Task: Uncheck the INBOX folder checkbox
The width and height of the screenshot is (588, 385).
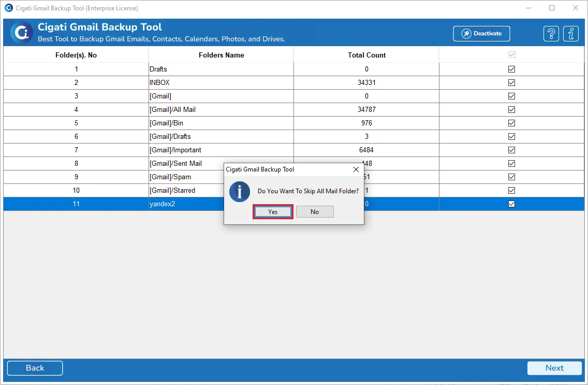Action: (x=511, y=82)
